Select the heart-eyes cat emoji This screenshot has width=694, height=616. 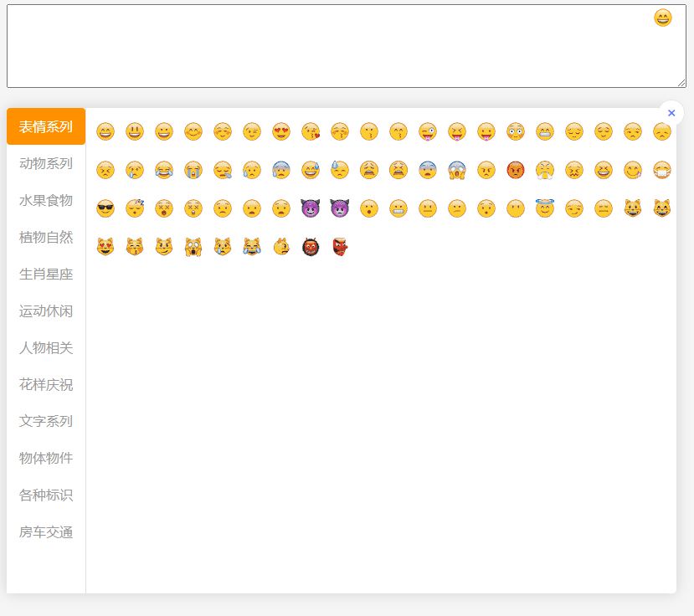click(x=105, y=247)
